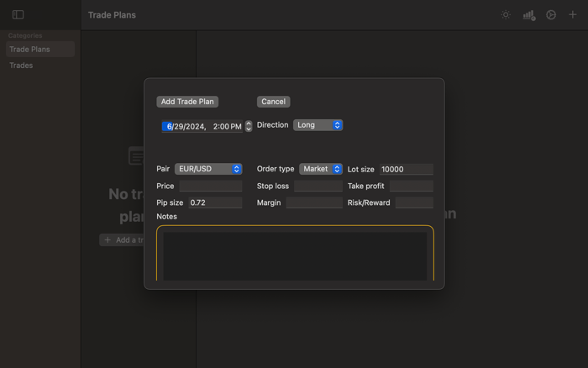Select Trade Plans in the sidebar
Screen dimensions: 588x368
click(40, 49)
